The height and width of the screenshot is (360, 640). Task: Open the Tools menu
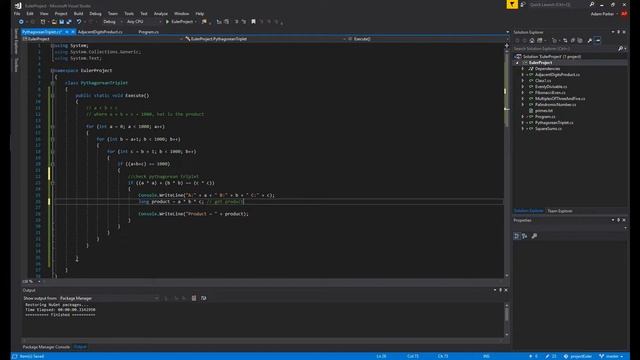click(129, 13)
